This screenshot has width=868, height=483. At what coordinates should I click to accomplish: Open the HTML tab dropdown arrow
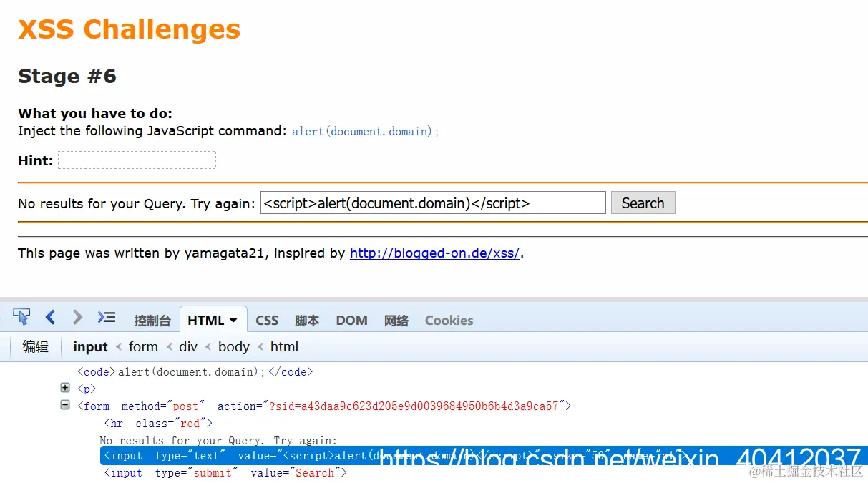point(233,321)
